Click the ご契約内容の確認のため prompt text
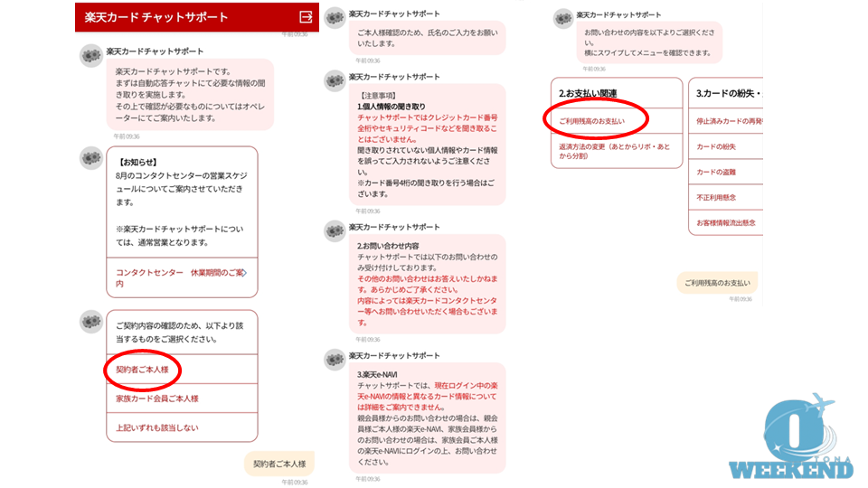868x488 pixels. coord(179,333)
